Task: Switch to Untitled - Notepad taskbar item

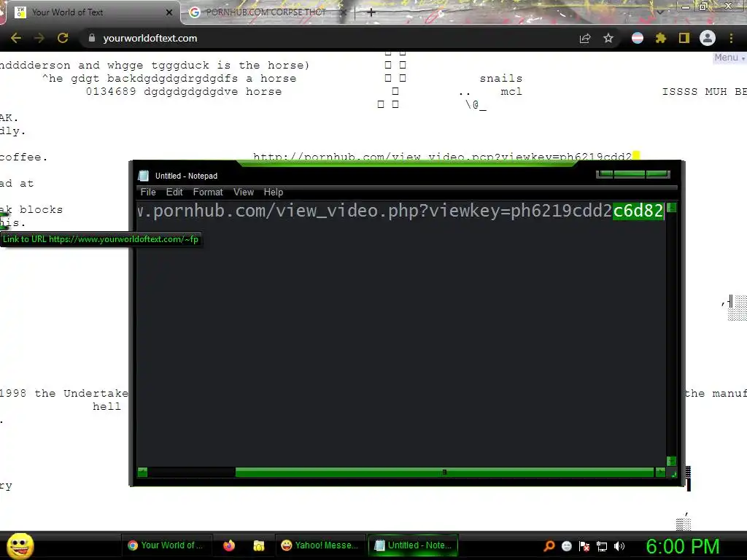Action: coord(413,545)
